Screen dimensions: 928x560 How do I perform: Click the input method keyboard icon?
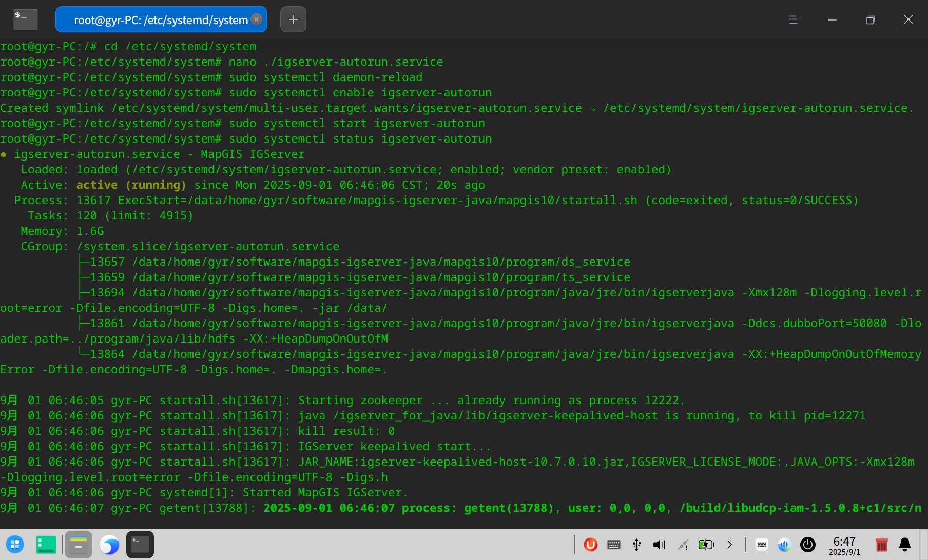[762, 545]
